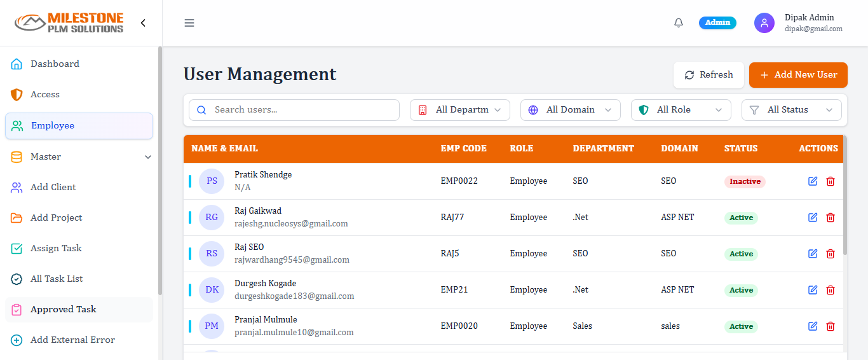Open the All Role filter dropdown
This screenshot has width=868, height=360.
click(x=681, y=110)
